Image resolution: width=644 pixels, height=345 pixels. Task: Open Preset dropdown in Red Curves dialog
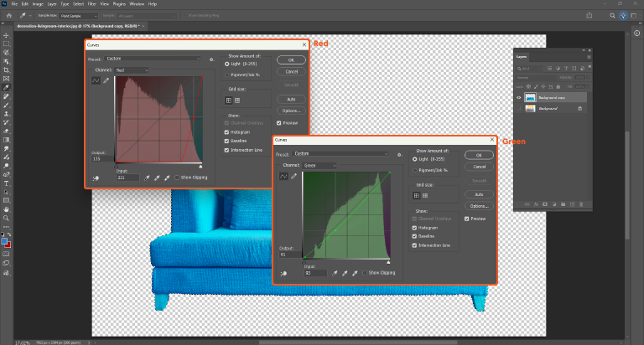[153, 59]
